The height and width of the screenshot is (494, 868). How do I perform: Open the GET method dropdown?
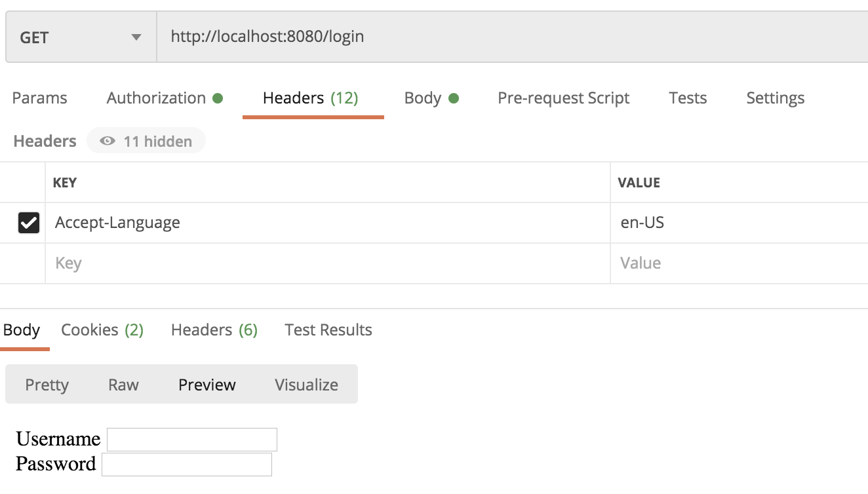click(x=81, y=37)
